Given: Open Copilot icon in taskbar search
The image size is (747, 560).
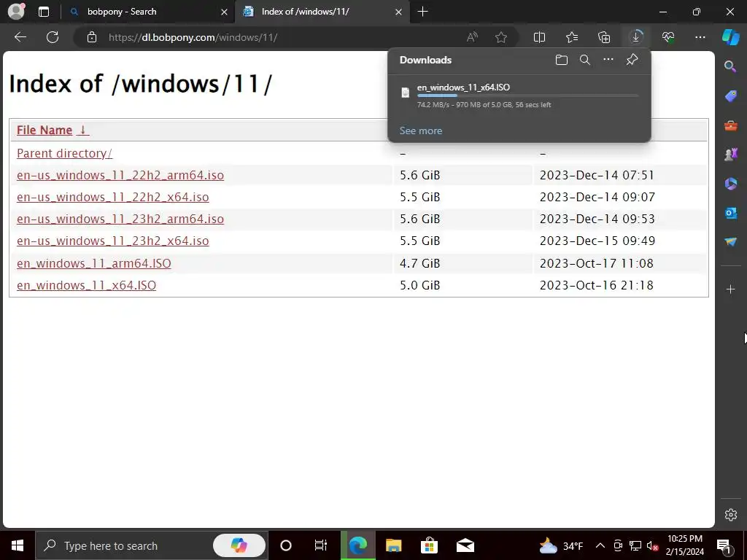Looking at the screenshot, I should coord(239,545).
